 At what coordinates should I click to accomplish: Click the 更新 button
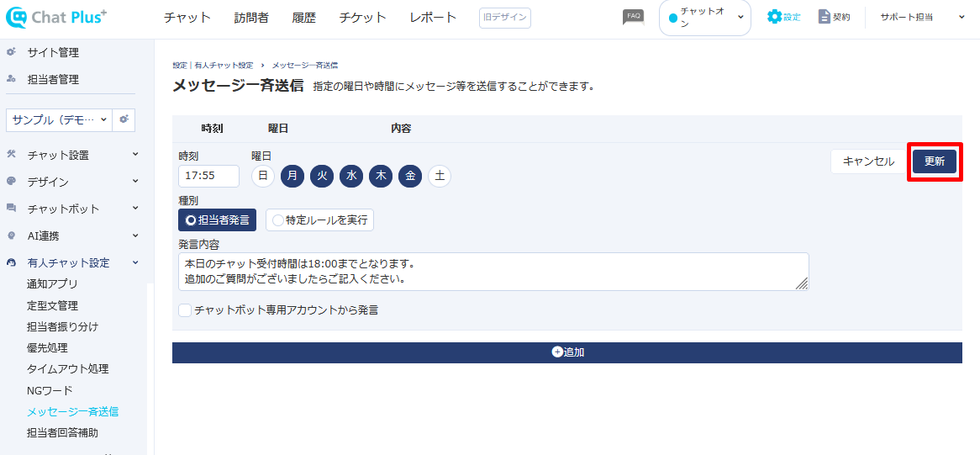click(935, 161)
